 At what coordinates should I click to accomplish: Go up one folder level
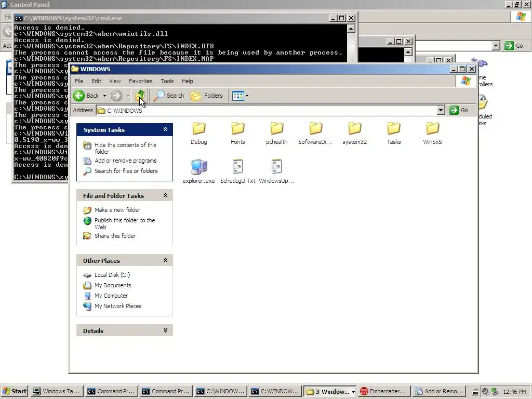tap(140, 96)
